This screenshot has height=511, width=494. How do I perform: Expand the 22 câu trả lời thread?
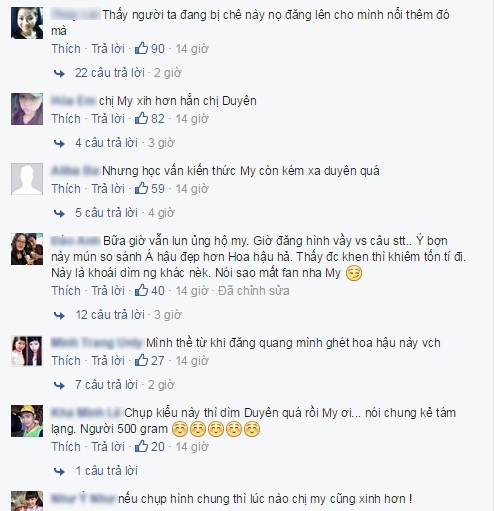tap(110, 73)
